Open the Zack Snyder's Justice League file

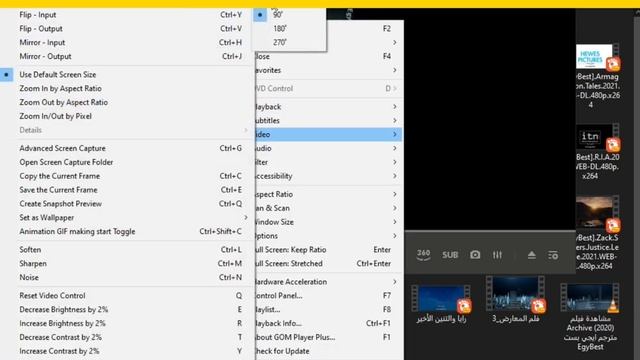[x=597, y=233]
